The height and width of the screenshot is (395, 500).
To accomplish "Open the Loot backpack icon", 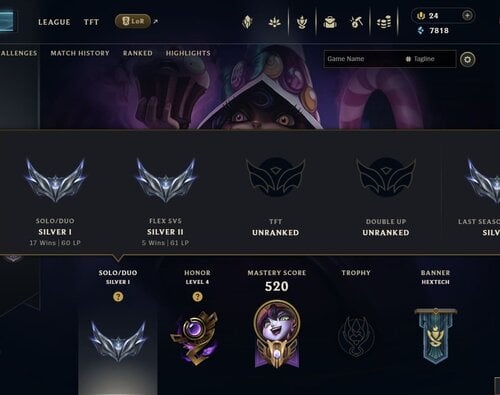I will 330,22.
